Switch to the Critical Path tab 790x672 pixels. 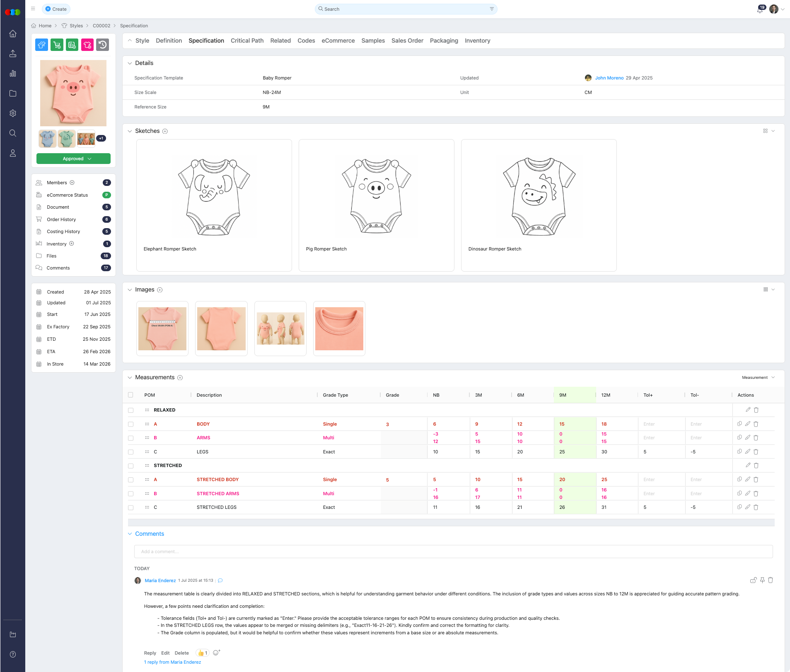[x=247, y=41]
